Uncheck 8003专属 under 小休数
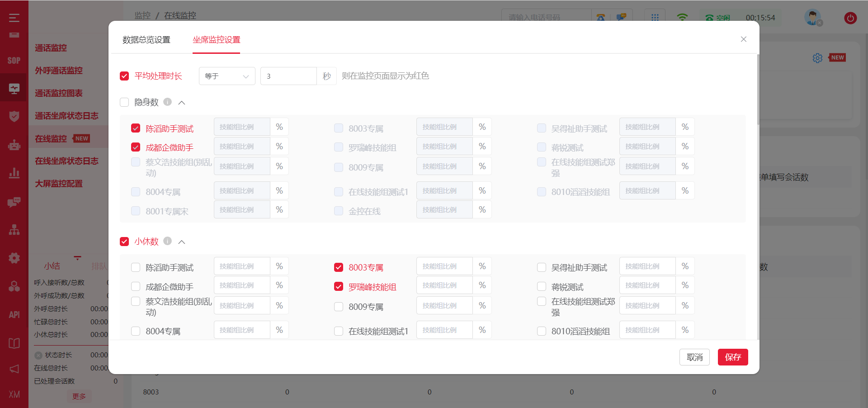The width and height of the screenshot is (868, 408). (339, 267)
